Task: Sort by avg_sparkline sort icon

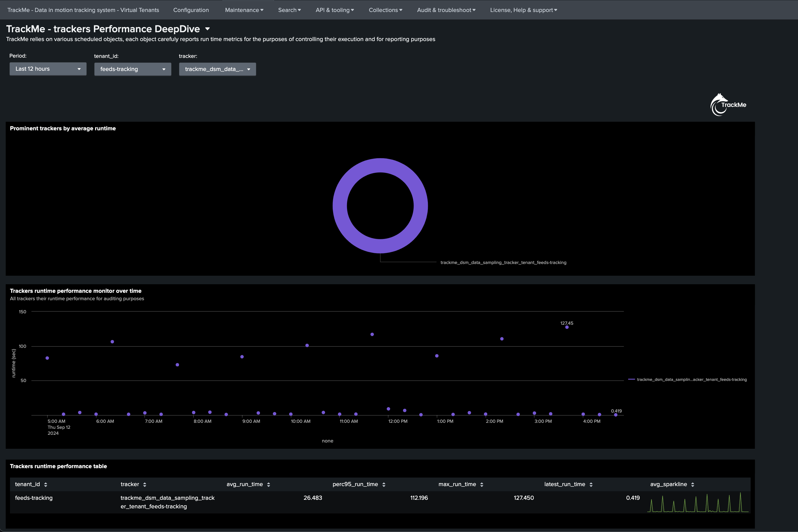Action: (x=693, y=484)
